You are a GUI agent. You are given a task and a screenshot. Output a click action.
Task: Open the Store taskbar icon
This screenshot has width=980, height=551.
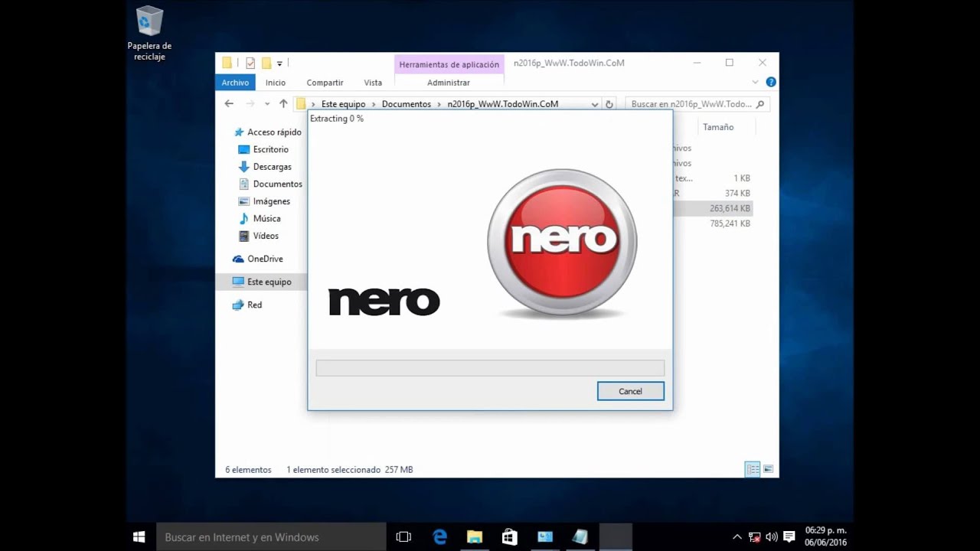coord(510,537)
